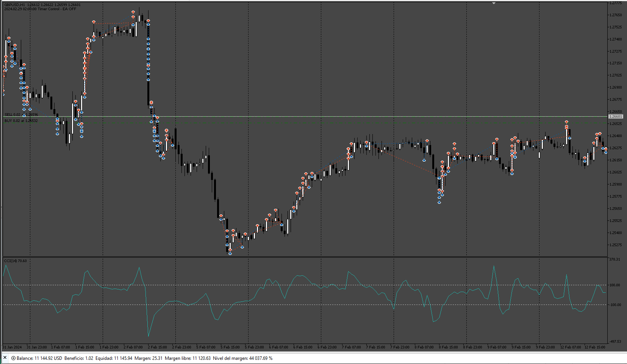The width and height of the screenshot is (627, 364).
Task: Click the 31 Jan 2024 time axis label
Action: (x=12, y=347)
